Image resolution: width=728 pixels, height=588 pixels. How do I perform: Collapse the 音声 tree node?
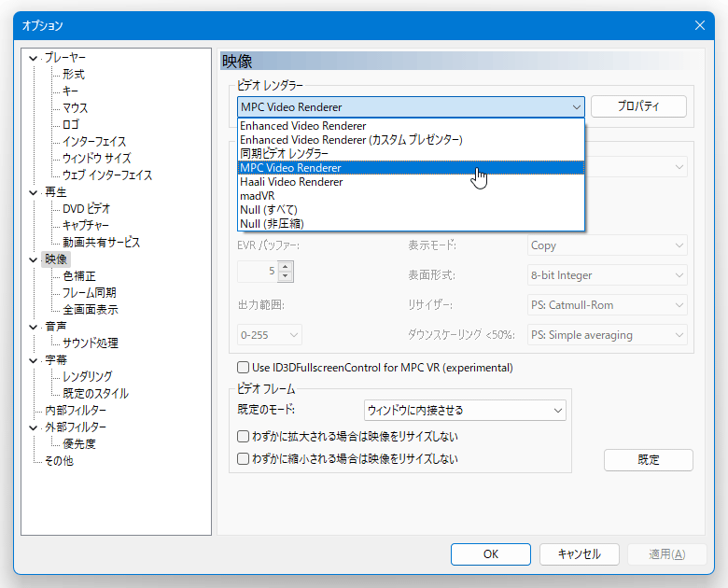(33, 327)
